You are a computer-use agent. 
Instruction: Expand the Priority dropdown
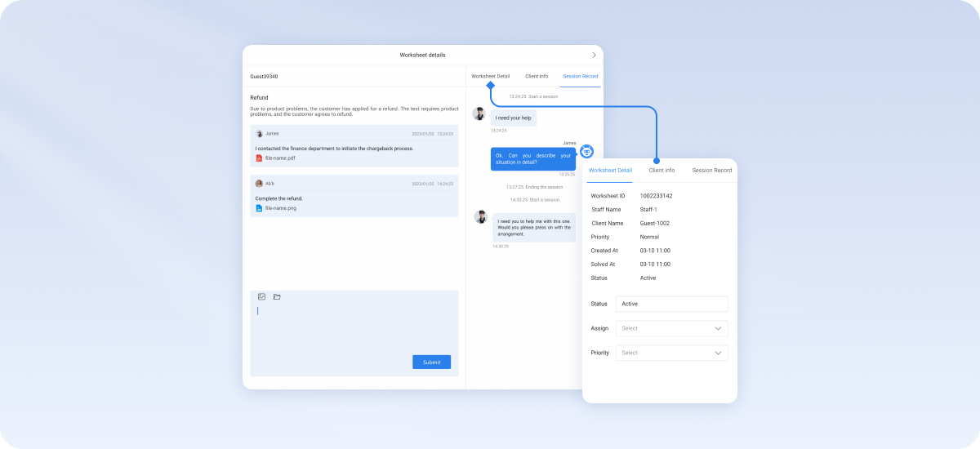pos(671,353)
